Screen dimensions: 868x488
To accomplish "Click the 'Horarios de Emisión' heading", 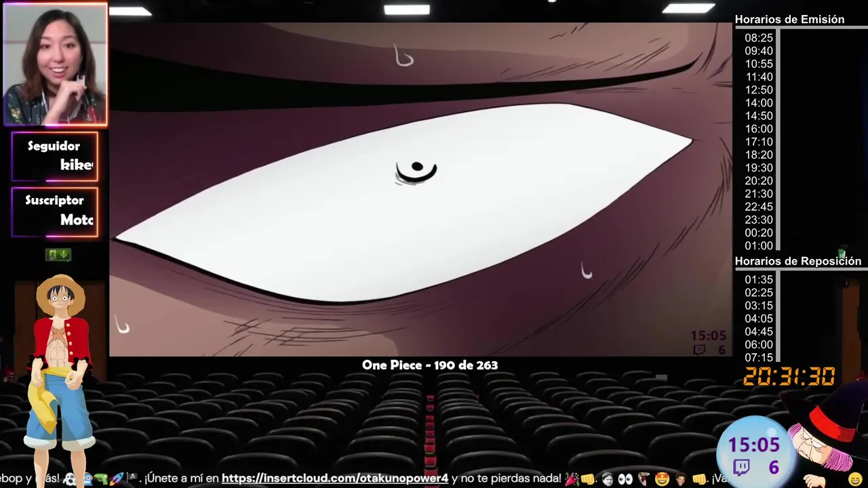I will coord(789,20).
